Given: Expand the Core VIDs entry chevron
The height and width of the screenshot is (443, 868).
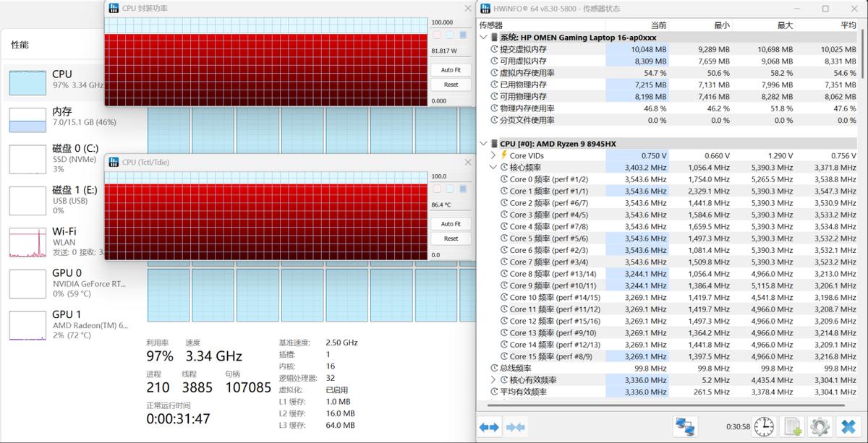Looking at the screenshot, I should 493,155.
